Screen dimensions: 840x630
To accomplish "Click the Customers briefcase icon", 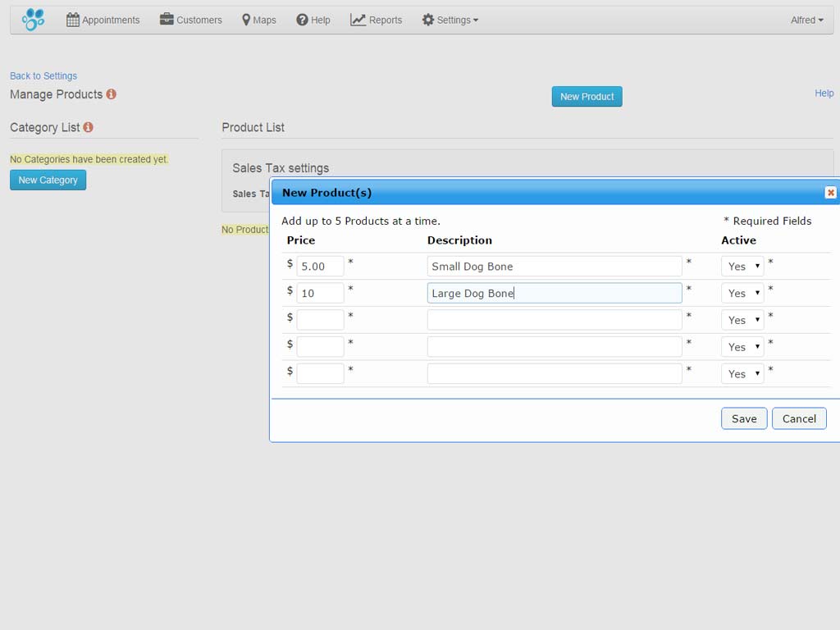I will pos(167,19).
